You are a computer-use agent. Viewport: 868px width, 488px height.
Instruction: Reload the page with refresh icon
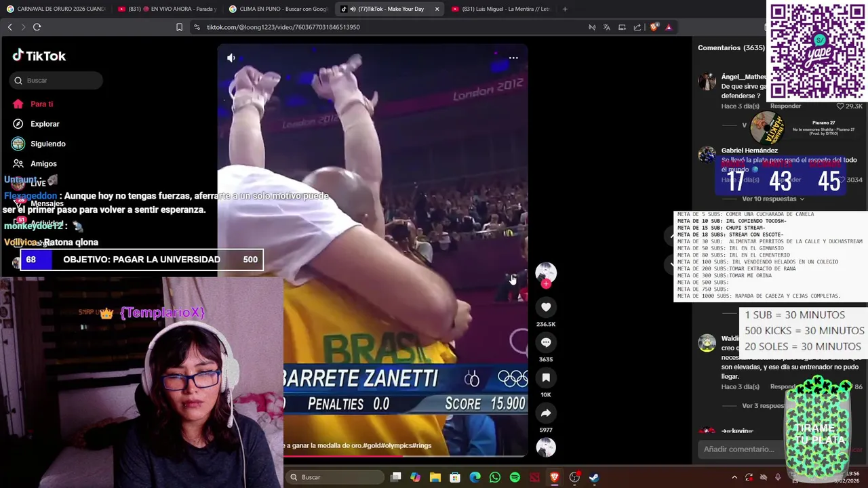[37, 27]
